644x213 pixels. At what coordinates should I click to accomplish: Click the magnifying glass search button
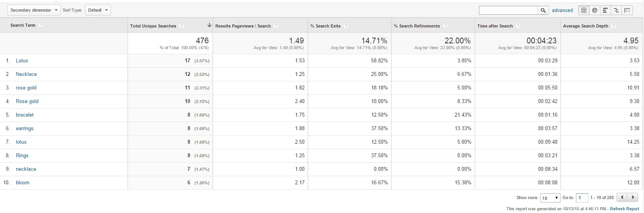tap(543, 10)
